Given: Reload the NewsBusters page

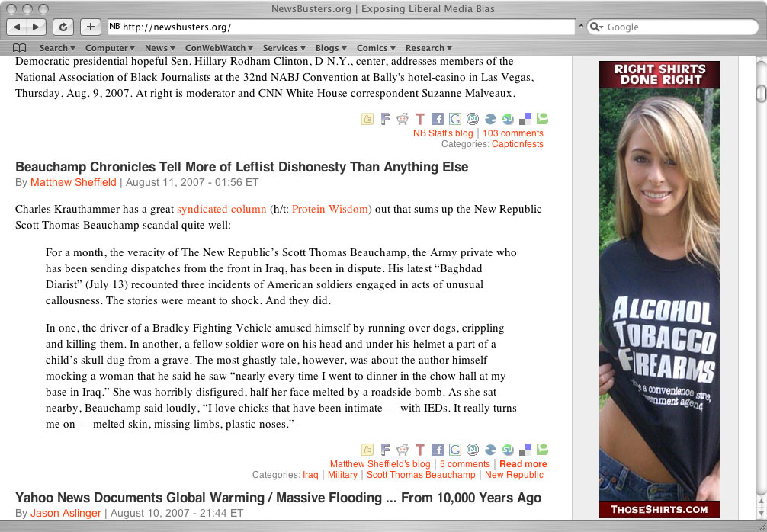Looking at the screenshot, I should 63,27.
